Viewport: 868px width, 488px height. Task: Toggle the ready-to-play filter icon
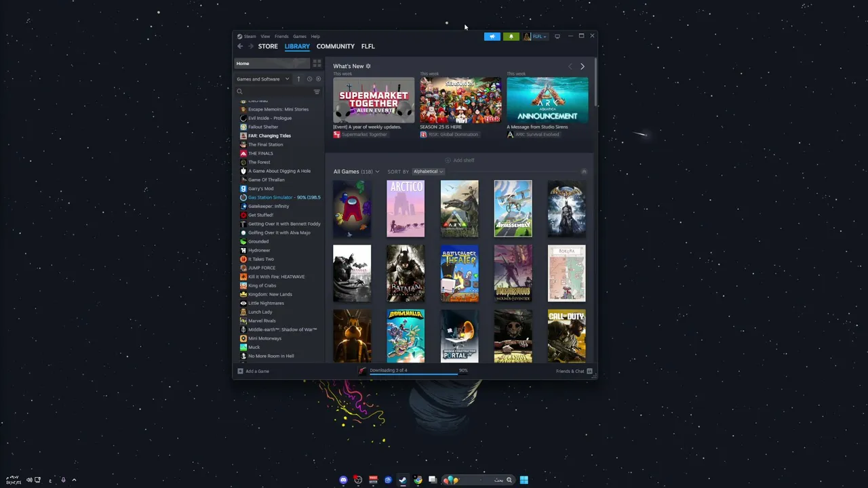point(319,79)
